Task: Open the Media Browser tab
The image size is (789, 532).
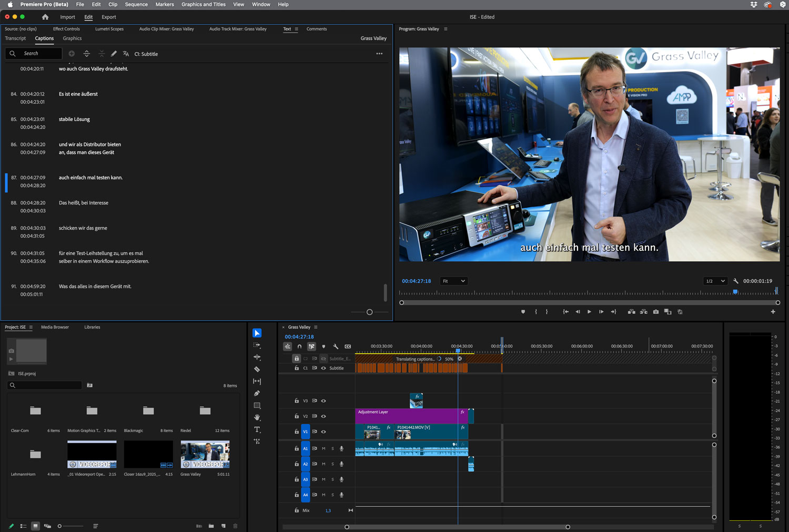Action: (x=55, y=327)
